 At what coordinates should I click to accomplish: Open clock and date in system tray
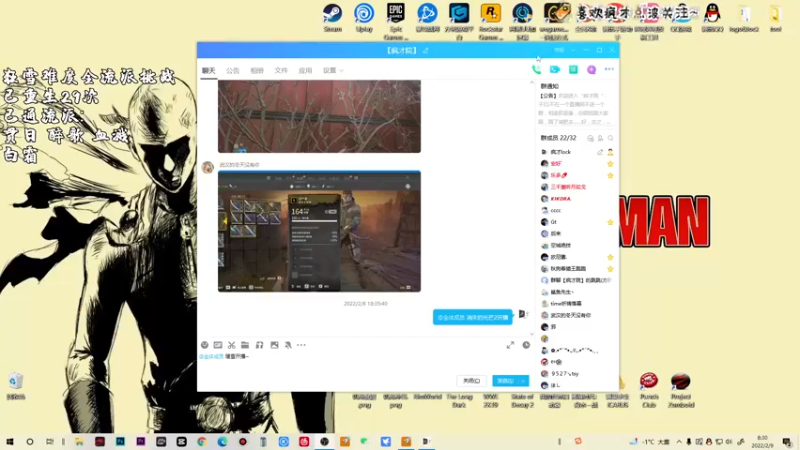tap(762, 442)
